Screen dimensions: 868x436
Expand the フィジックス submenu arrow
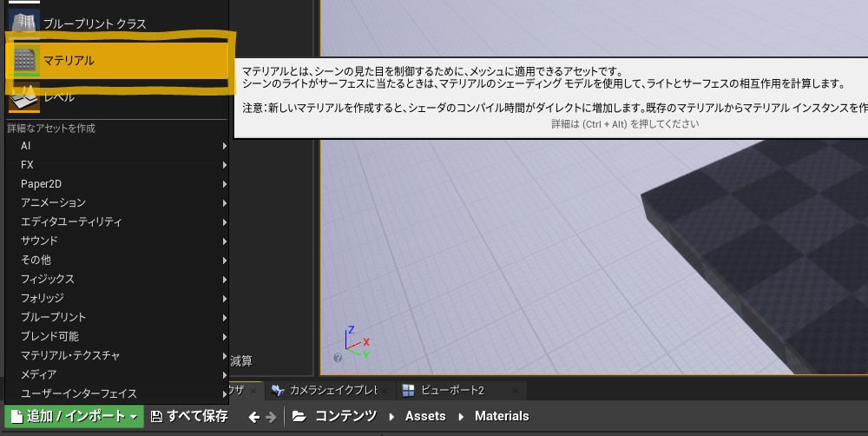pos(224,279)
